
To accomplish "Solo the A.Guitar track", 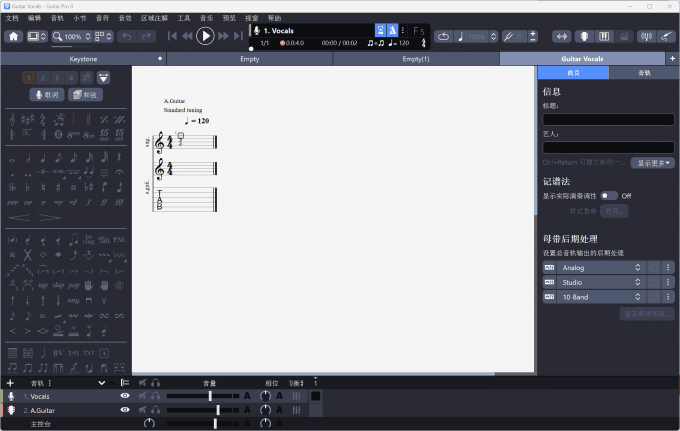I will pos(155,410).
